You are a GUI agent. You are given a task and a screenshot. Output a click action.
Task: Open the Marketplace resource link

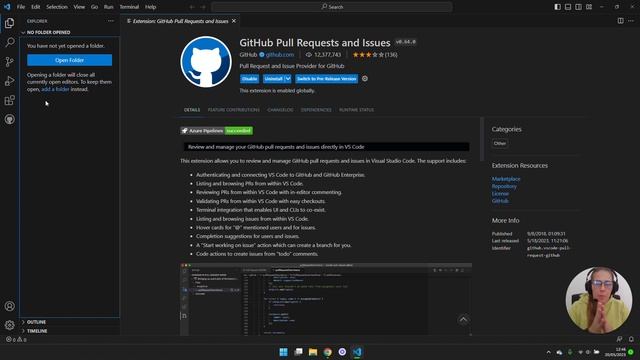[x=506, y=179]
